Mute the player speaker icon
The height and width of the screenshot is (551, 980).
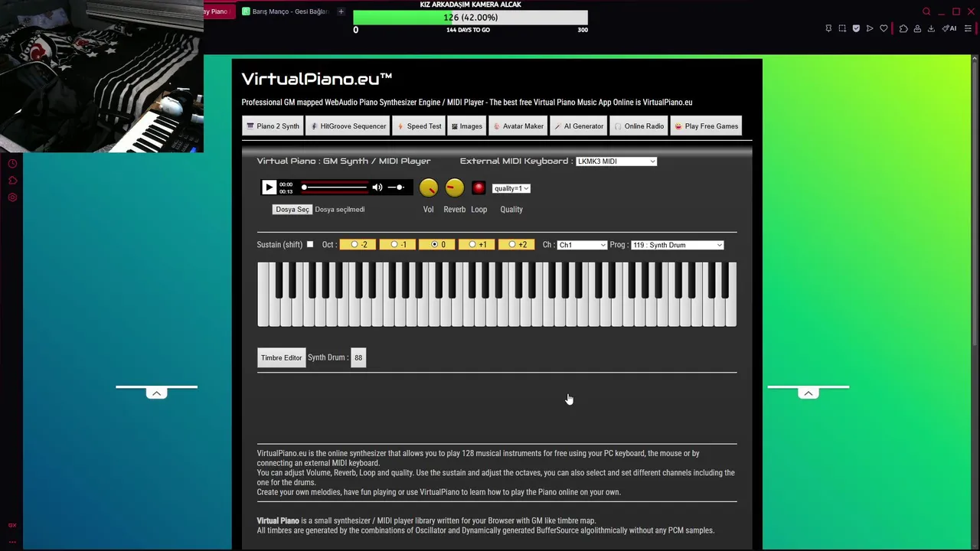point(377,187)
